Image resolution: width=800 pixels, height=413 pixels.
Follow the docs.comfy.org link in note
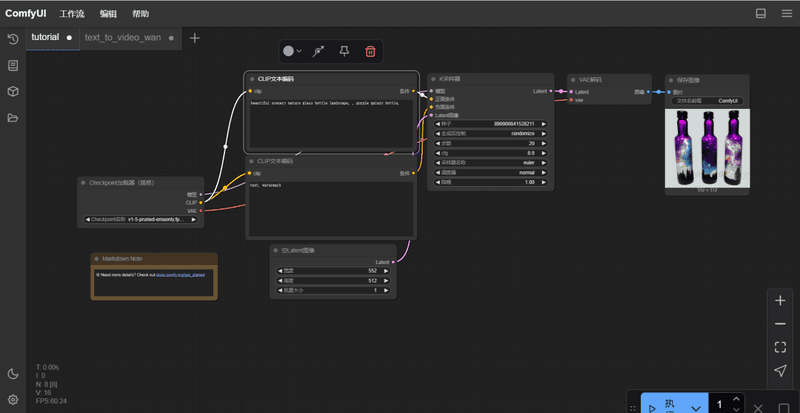pos(181,275)
